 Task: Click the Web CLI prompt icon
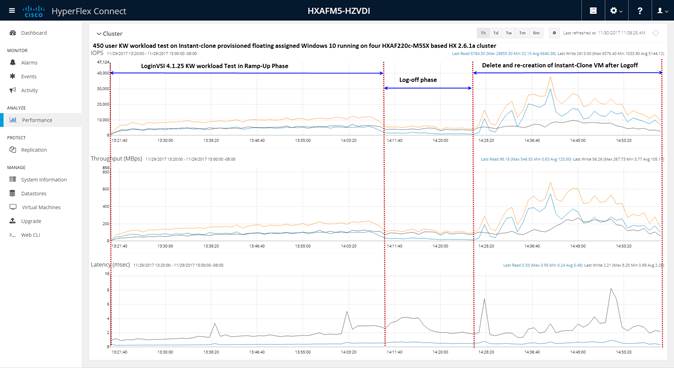(x=12, y=235)
